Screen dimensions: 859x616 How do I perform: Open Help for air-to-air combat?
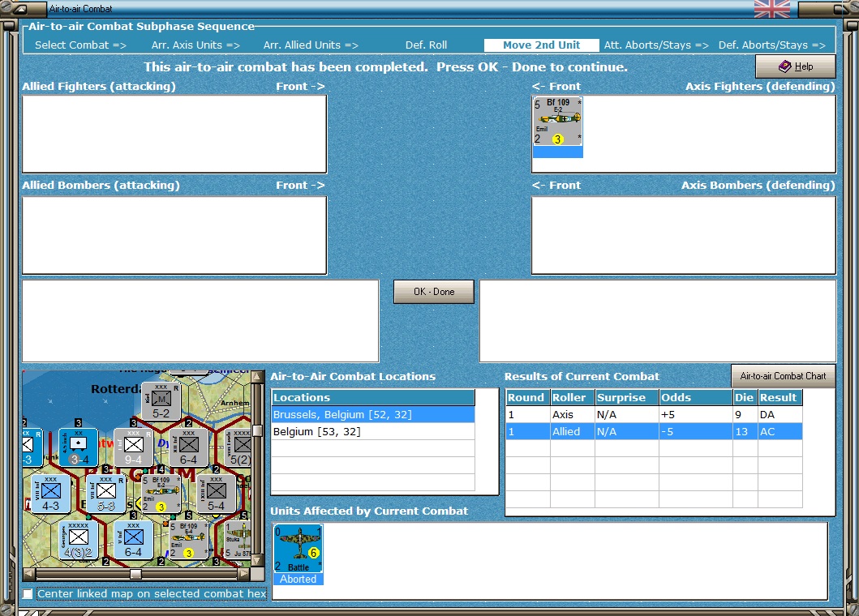(796, 66)
